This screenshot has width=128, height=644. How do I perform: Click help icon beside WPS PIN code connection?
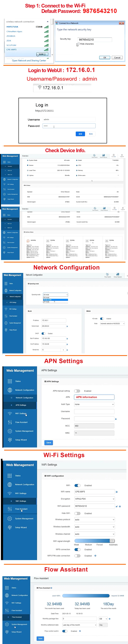pos(95,556)
